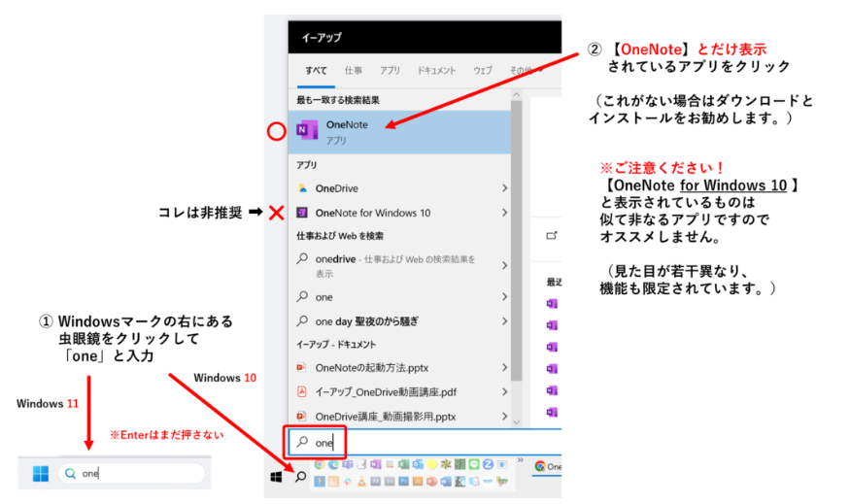Click the Windows 10 search box containing 'one'
Viewport: 850px width, 504px height.
(x=408, y=443)
